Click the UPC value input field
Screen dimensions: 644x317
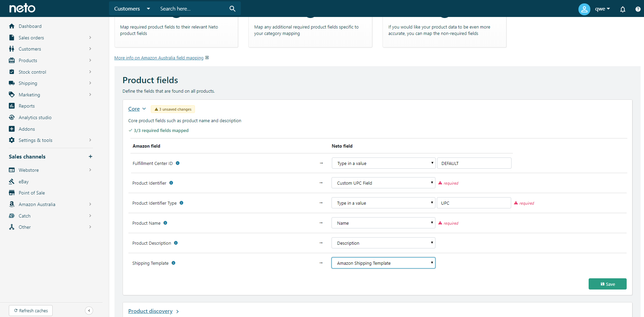(474, 203)
